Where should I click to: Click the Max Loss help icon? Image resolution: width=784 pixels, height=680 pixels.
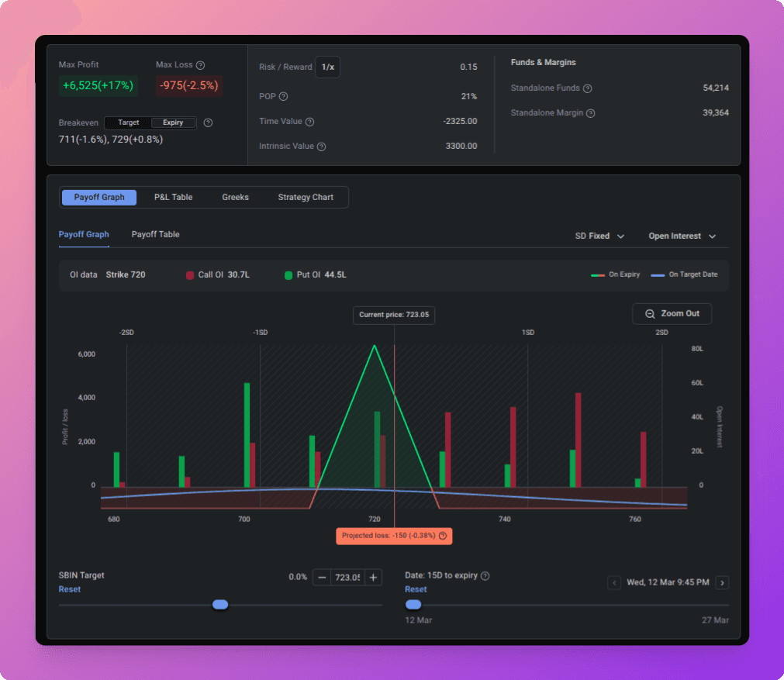[201, 65]
